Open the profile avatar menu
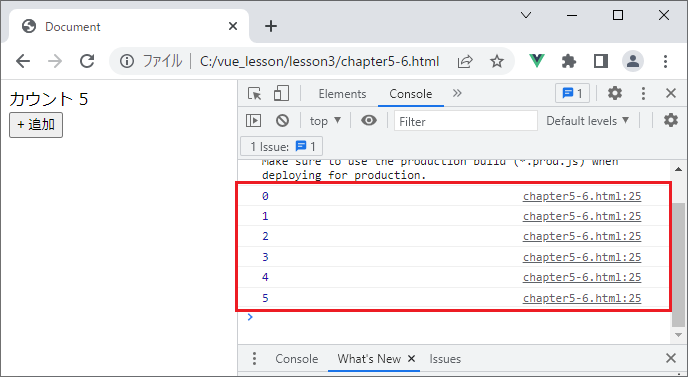Viewport: 688px width, 377px height. tap(633, 61)
